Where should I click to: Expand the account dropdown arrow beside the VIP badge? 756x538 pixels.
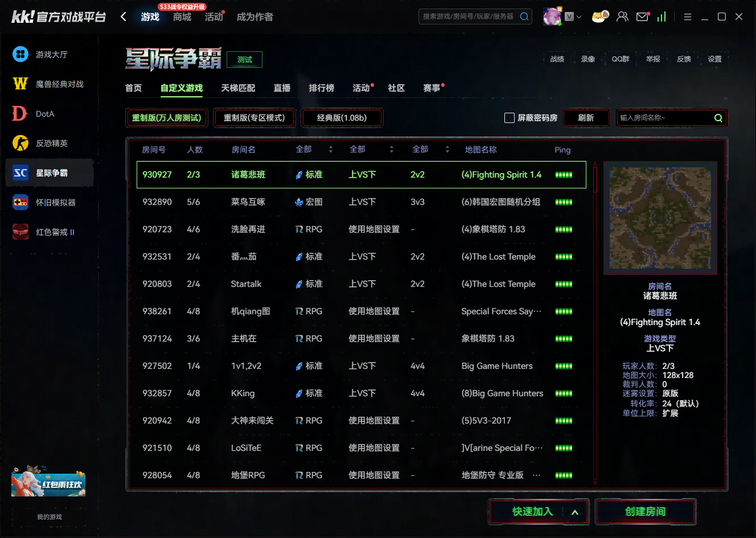579,17
